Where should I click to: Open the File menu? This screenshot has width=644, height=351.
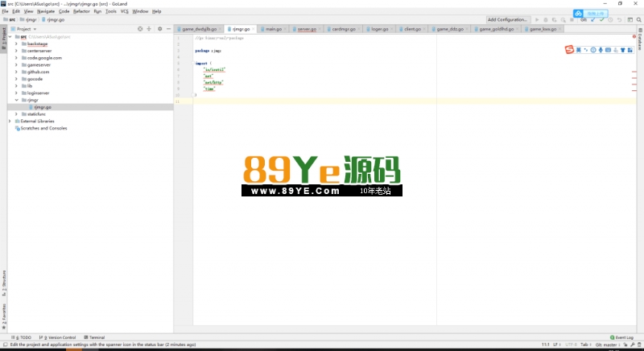click(x=5, y=11)
